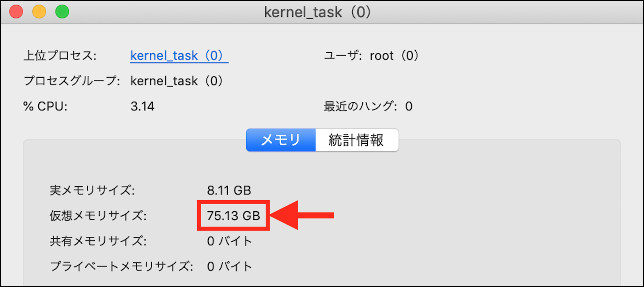
Task: Open the kernel_task (0) parent process link
Action: (179, 56)
